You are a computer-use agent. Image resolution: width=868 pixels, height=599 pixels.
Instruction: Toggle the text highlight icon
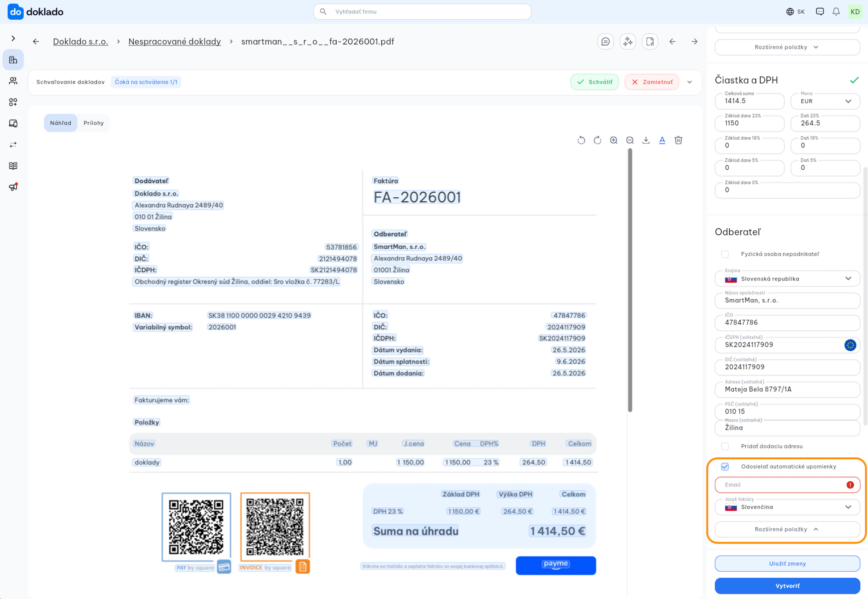[x=662, y=140]
